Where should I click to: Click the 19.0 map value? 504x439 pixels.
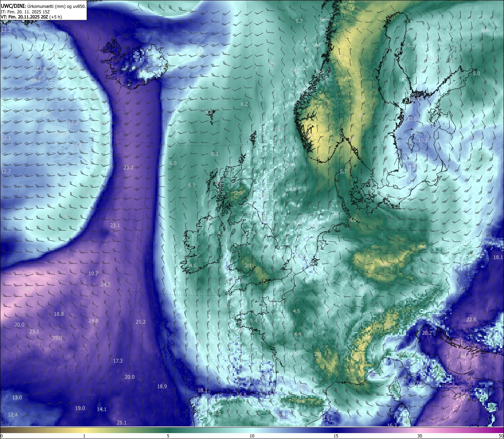point(80,408)
